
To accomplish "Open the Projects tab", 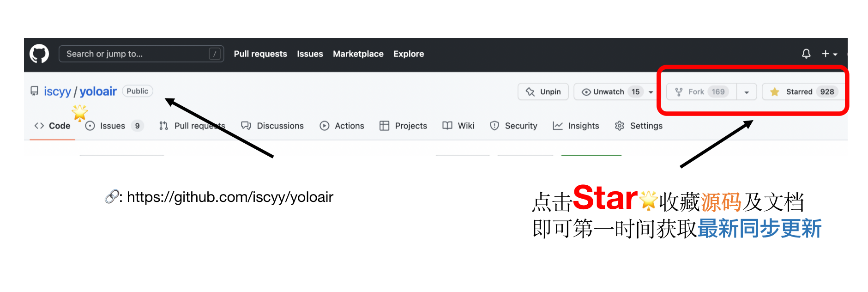I will [404, 126].
